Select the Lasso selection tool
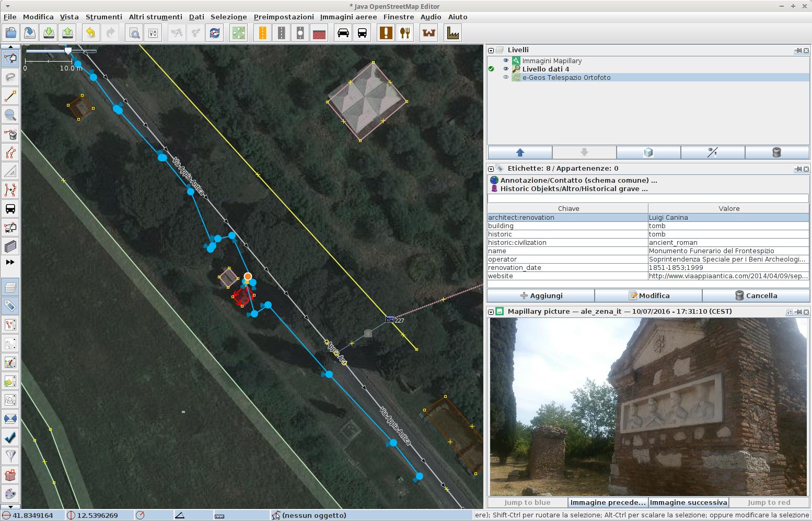The image size is (812, 521). 10,77
